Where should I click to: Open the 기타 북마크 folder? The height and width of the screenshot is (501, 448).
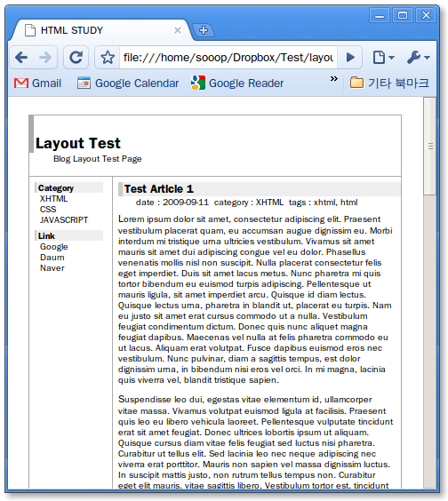click(389, 83)
